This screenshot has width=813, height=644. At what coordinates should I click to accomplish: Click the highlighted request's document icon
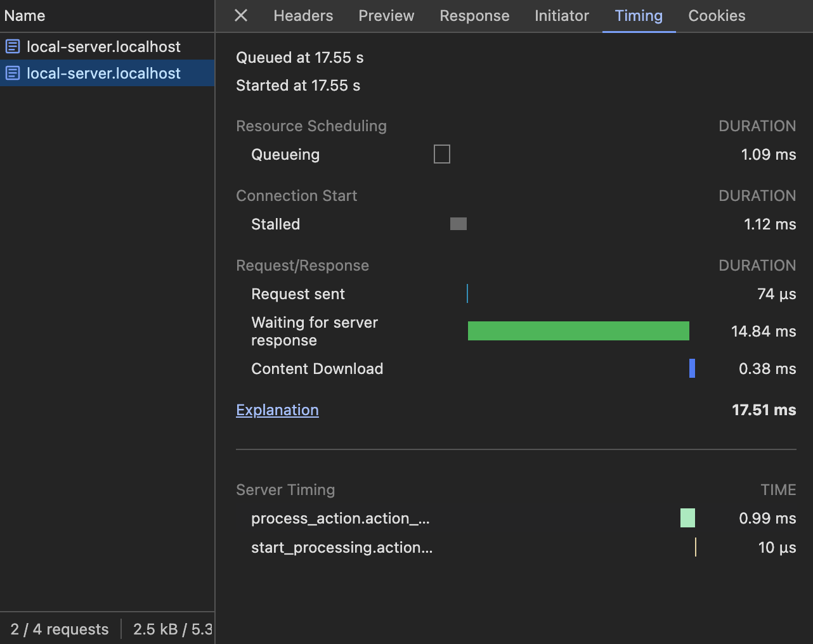(x=13, y=74)
